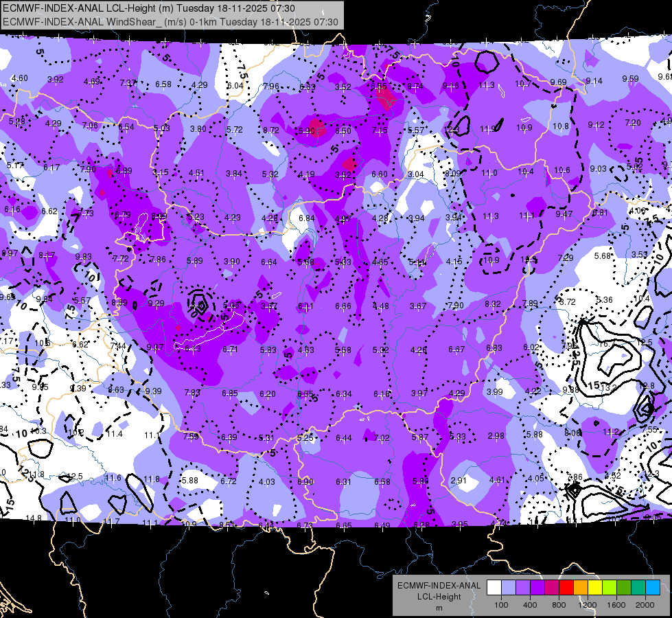Image resolution: width=672 pixels, height=618 pixels.
Task: Click the legend label 1200
Action: click(x=587, y=605)
